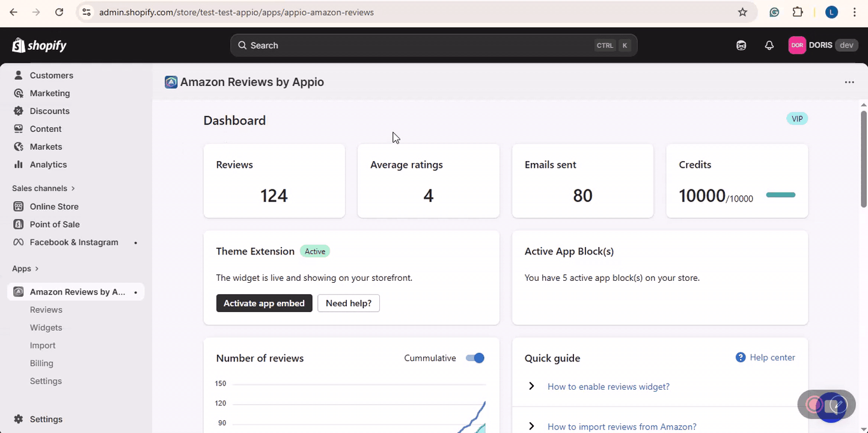Reload the page with refresh icon

[x=59, y=12]
